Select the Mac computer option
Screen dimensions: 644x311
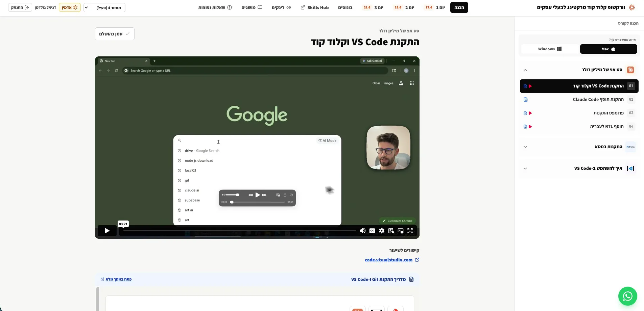(x=609, y=49)
